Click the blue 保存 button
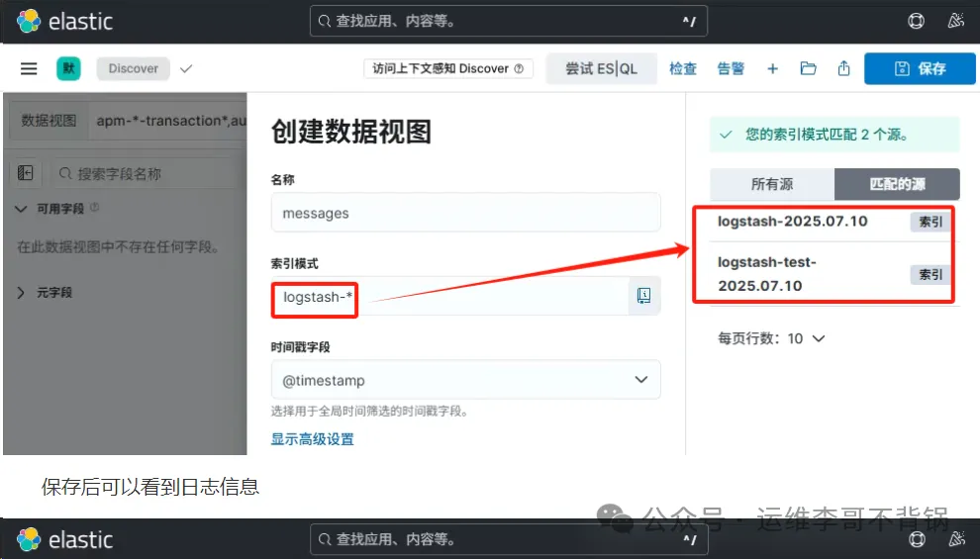This screenshot has height=559, width=980. [x=920, y=68]
